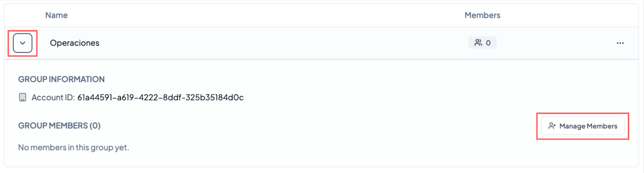Click the '(0)' count in GROUP MEMBERS heading
The height and width of the screenshot is (173, 644).
[x=95, y=126]
